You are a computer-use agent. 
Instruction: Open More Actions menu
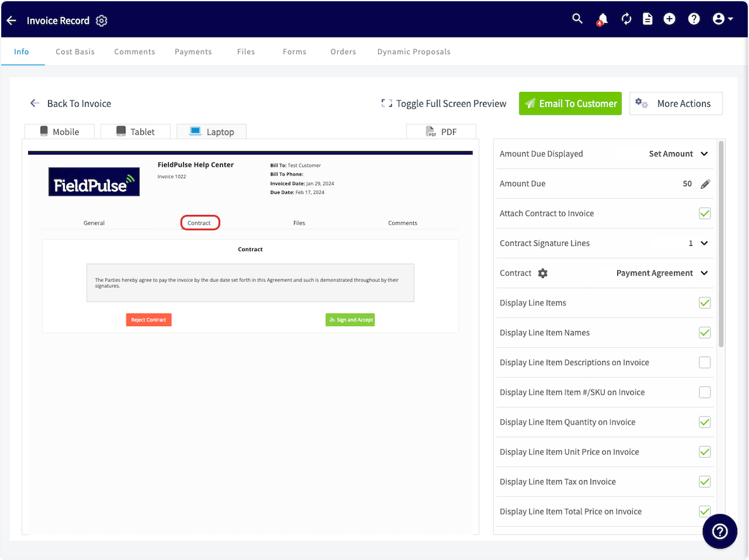(x=676, y=104)
